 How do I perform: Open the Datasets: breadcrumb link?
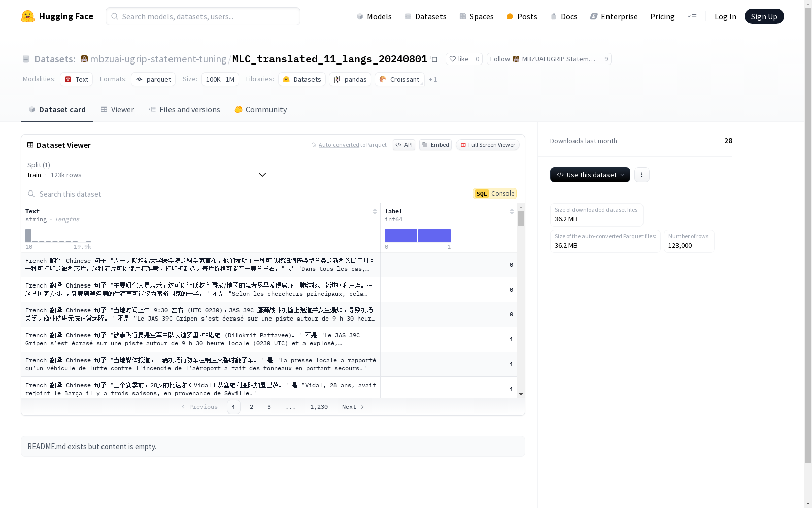[x=55, y=59]
